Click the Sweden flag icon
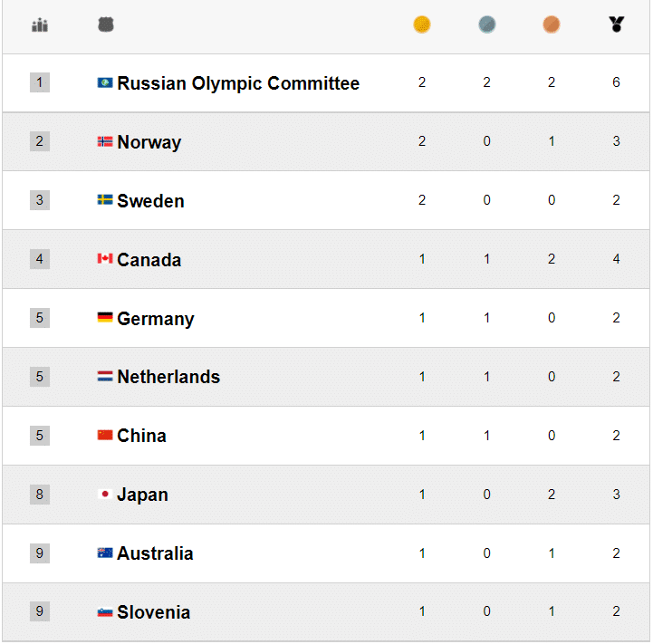Image resolution: width=653 pixels, height=644 pixels. point(105,200)
